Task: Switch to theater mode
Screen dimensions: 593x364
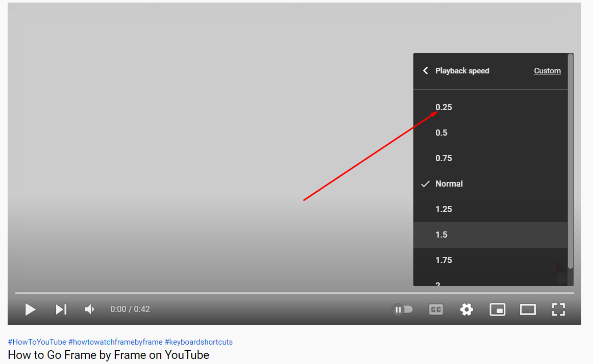Action: (x=528, y=309)
